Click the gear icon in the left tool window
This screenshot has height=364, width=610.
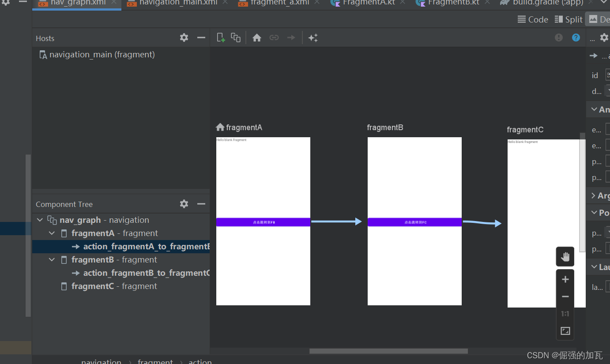click(x=5, y=2)
